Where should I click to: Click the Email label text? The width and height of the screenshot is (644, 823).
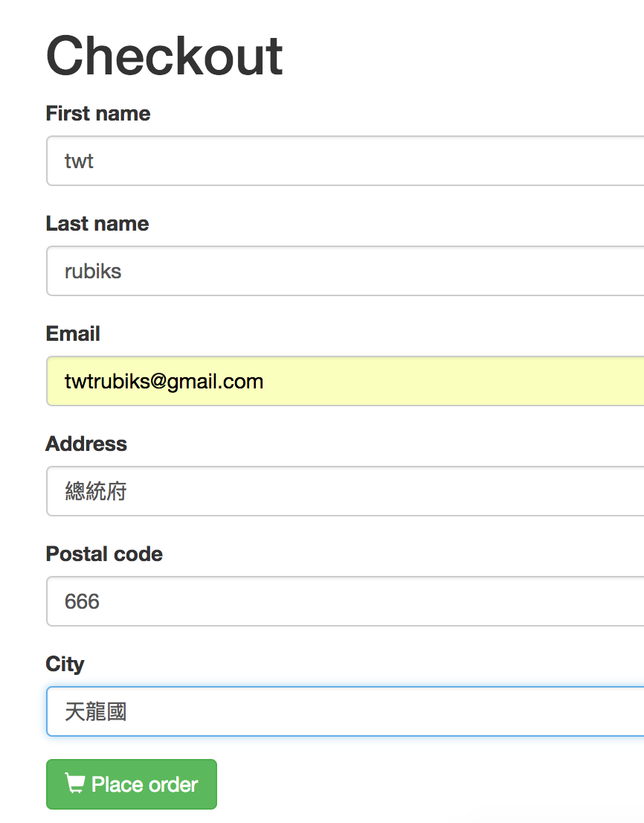tap(73, 334)
